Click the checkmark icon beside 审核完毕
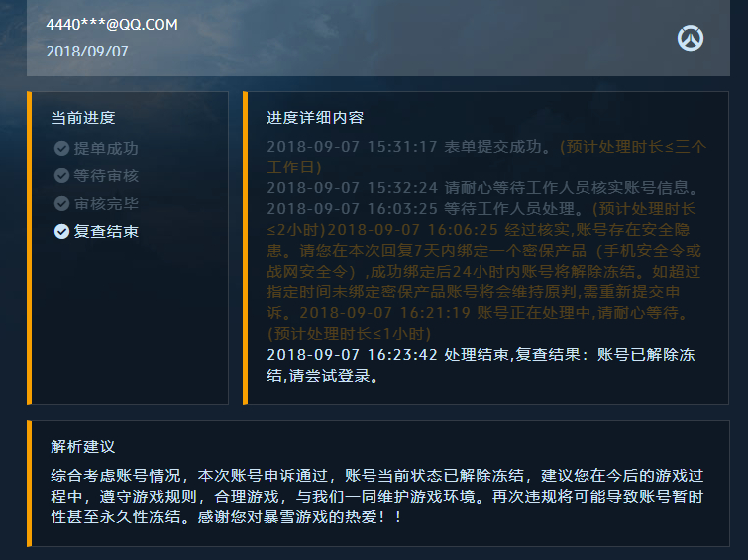Viewport: 748px width, 560px height. click(x=62, y=204)
